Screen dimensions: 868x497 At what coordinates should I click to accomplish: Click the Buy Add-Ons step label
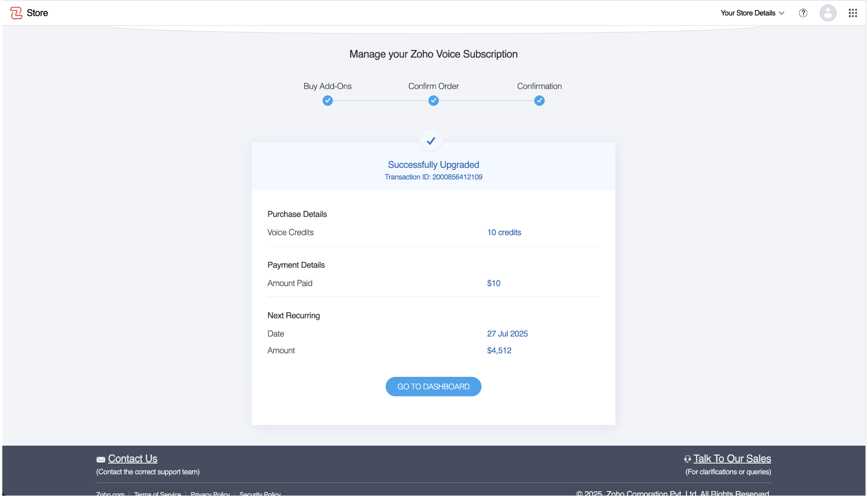click(x=327, y=86)
